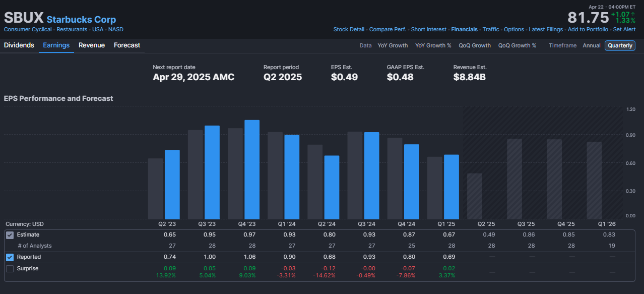Image resolution: width=644 pixels, height=294 pixels.
Task: Open Starbucks Corp company link
Action: point(81,20)
